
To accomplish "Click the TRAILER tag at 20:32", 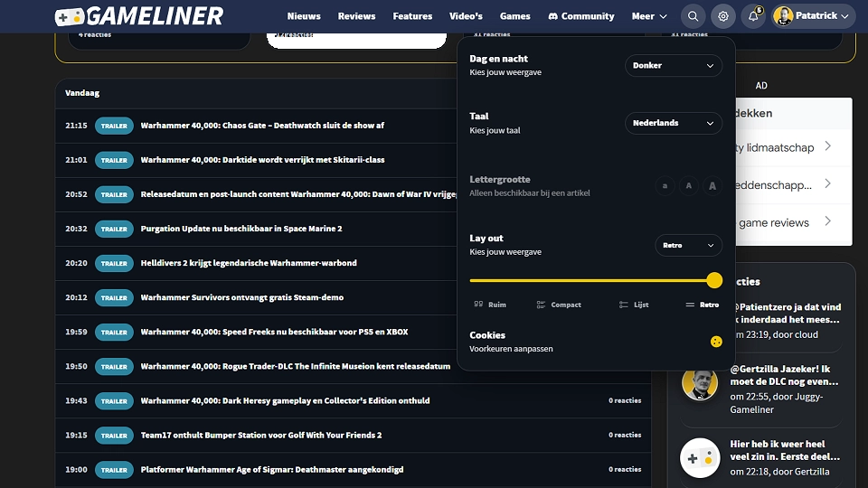I will [x=114, y=229].
